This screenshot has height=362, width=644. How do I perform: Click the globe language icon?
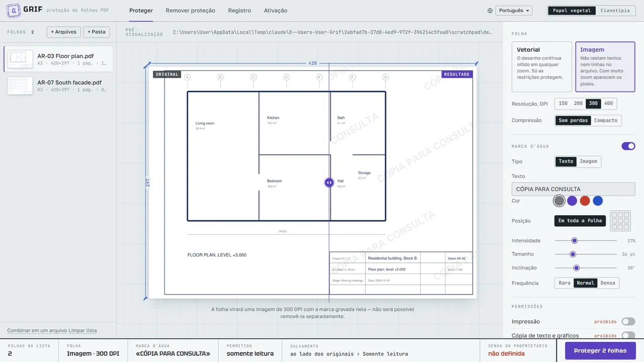point(490,11)
